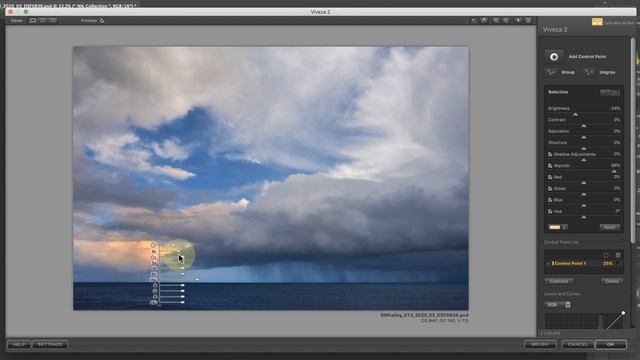Screen dimensions: 640x360
Task: Click the Brightness -24% value
Action: 615,109
